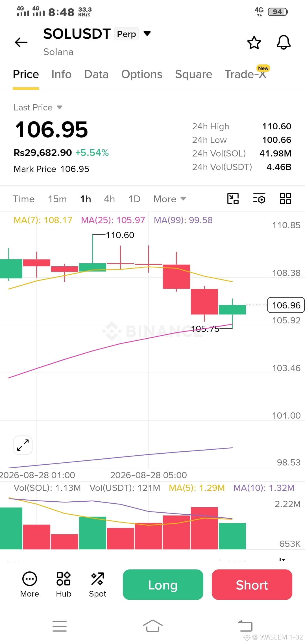Tap the Rs29,682.90 converted price
The height and width of the screenshot is (644, 305).
(x=43, y=153)
